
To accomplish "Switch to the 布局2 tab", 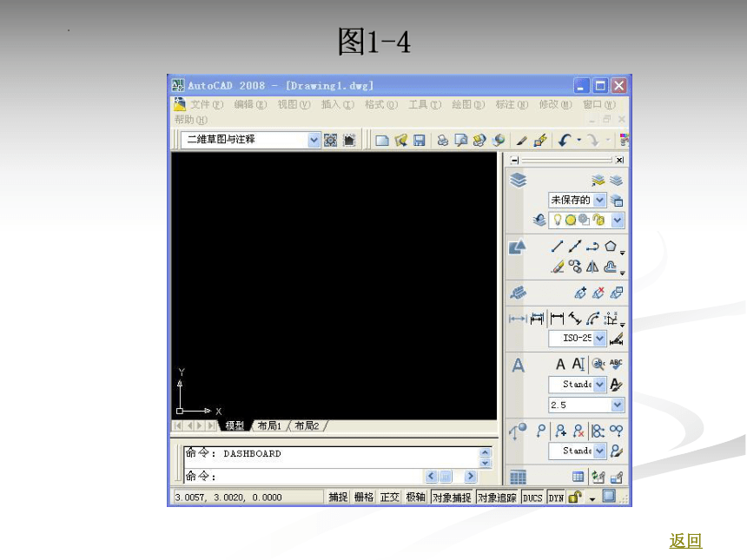I will [x=307, y=425].
